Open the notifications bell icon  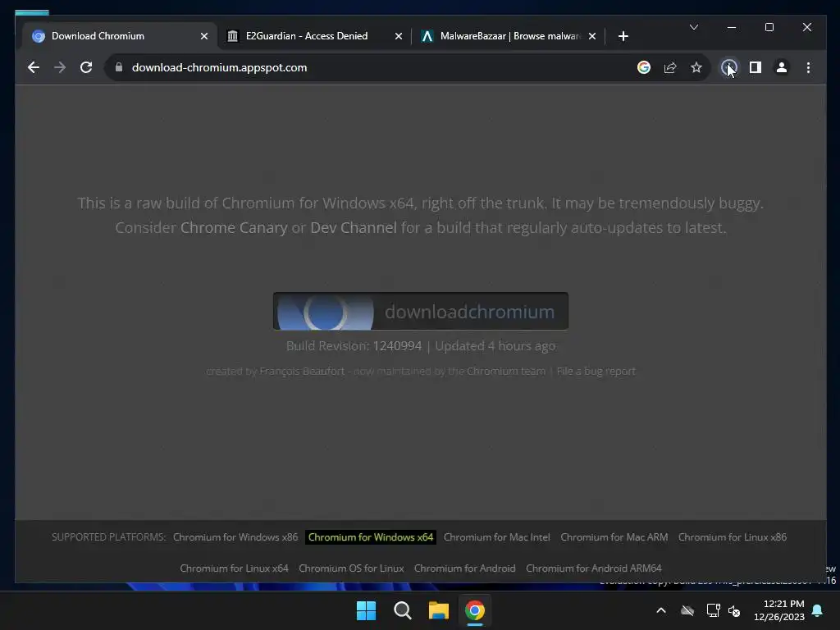(818, 610)
